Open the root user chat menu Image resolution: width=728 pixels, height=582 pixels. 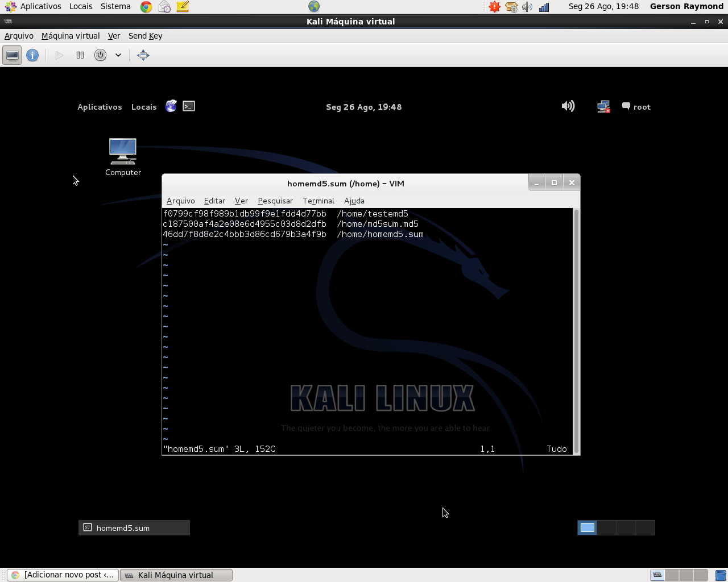pos(636,107)
